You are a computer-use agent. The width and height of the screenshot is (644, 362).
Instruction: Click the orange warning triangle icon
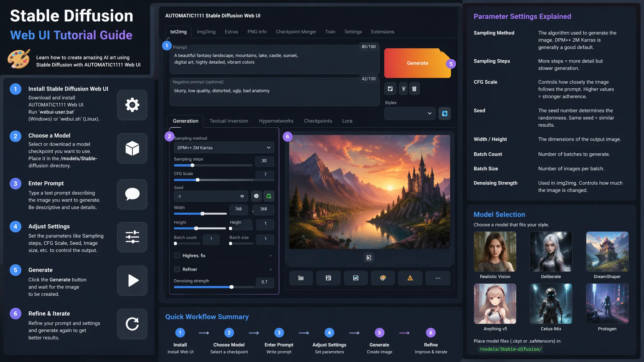click(410, 278)
